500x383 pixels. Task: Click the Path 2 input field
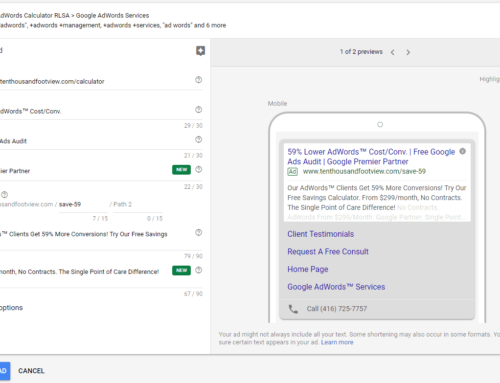[138, 205]
